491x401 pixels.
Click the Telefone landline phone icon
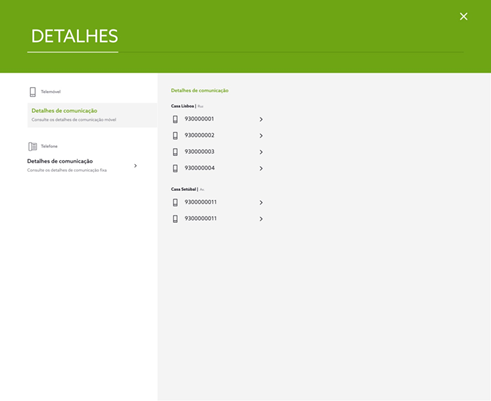[x=33, y=146]
